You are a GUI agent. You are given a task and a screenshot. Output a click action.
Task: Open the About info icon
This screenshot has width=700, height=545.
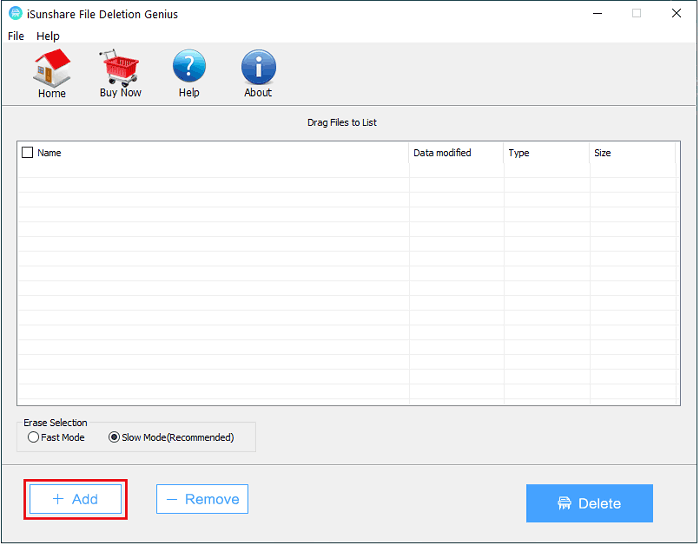pos(258,67)
